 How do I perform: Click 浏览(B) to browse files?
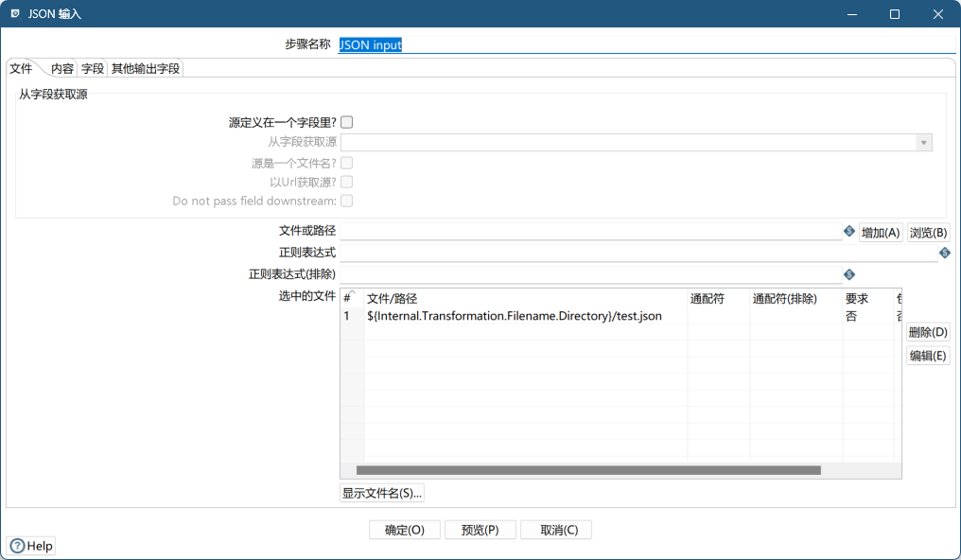coord(930,232)
